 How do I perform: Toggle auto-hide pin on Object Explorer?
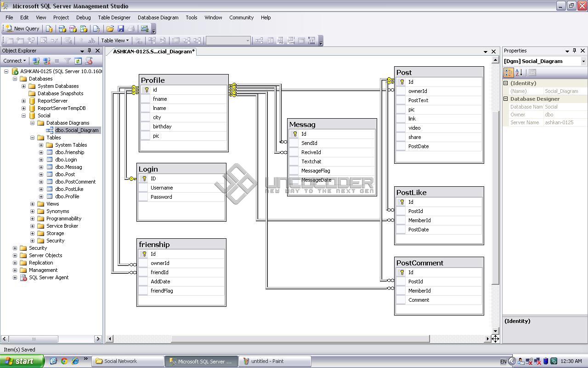point(90,51)
